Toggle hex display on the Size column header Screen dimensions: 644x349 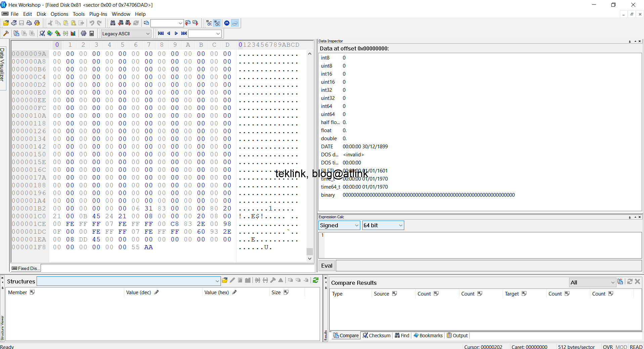click(286, 292)
